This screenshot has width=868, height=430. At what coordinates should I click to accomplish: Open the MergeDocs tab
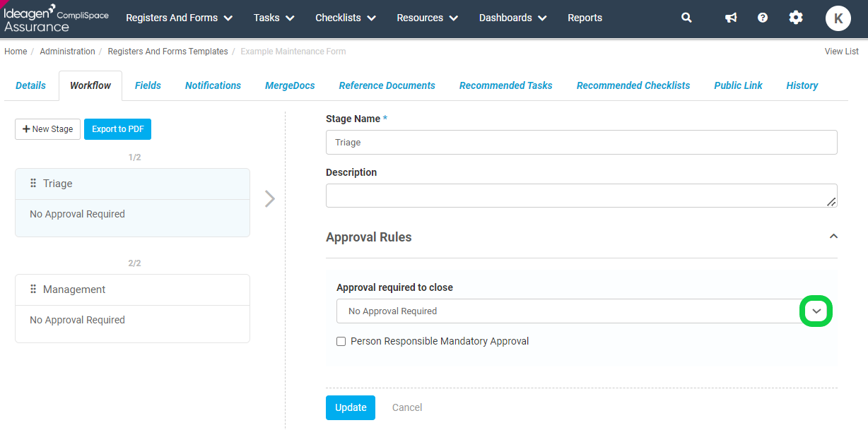pyautogui.click(x=290, y=85)
